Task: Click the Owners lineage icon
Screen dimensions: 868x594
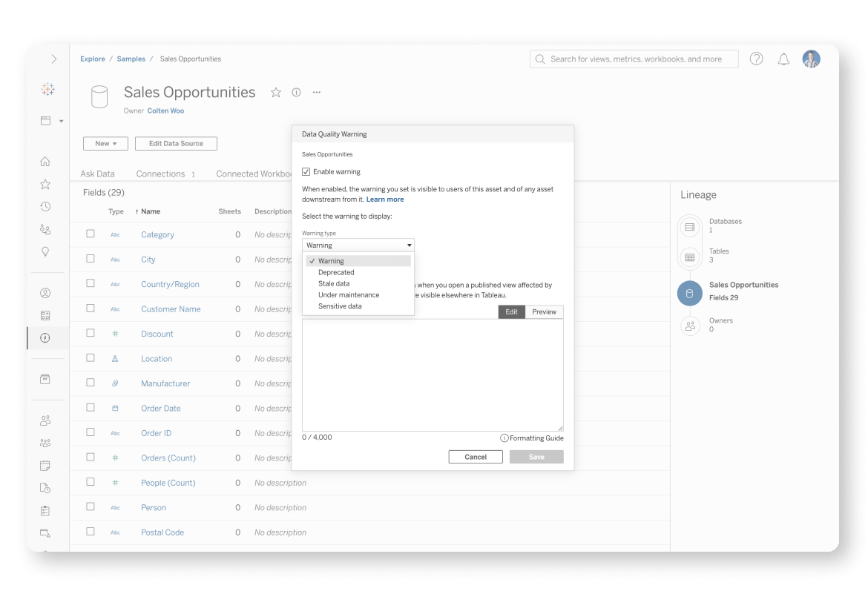Action: [x=690, y=326]
